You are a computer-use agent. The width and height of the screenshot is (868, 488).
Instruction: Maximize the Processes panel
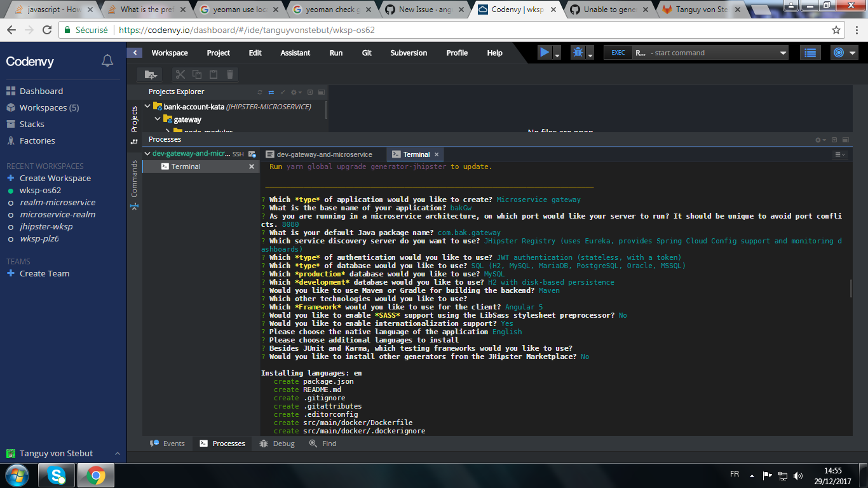[x=845, y=140]
